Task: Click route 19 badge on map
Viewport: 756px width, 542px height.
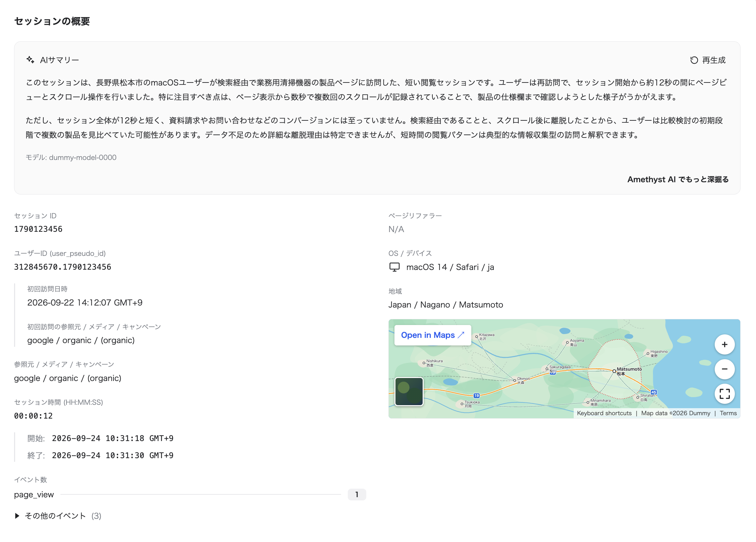Action: [476, 395]
